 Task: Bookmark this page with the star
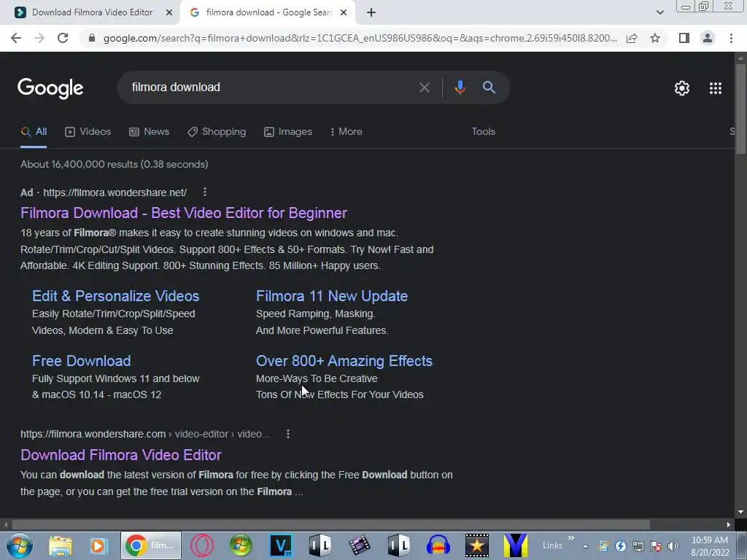coord(655,38)
